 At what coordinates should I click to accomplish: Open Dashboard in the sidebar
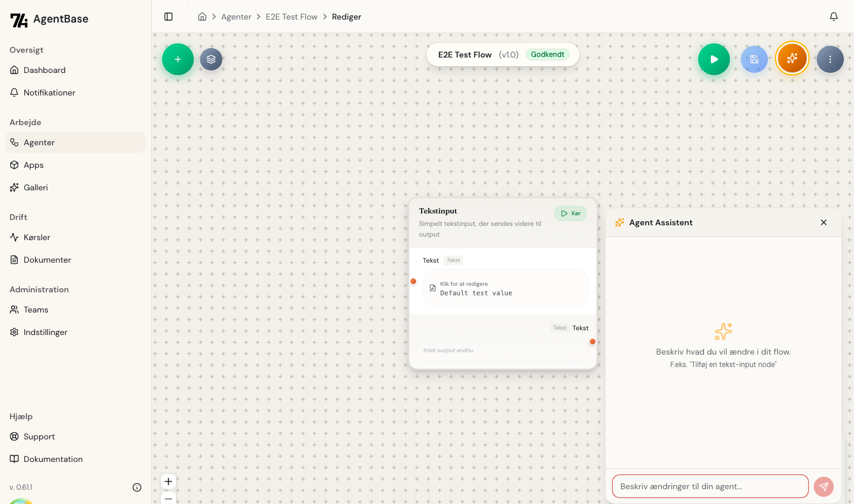(44, 70)
